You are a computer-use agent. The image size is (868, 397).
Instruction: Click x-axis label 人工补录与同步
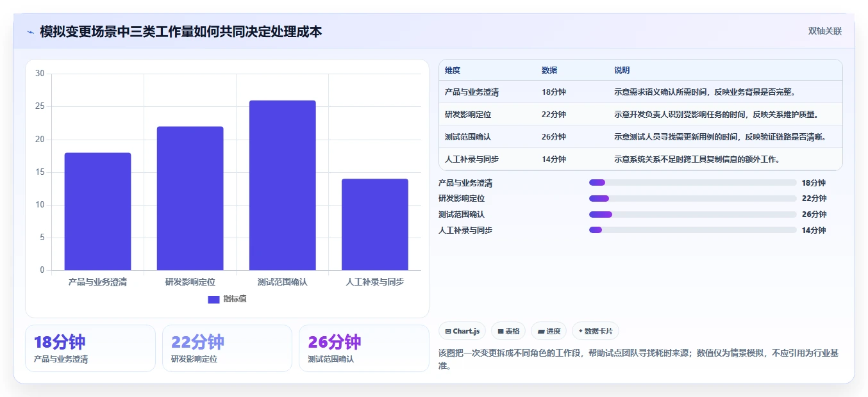tap(375, 282)
